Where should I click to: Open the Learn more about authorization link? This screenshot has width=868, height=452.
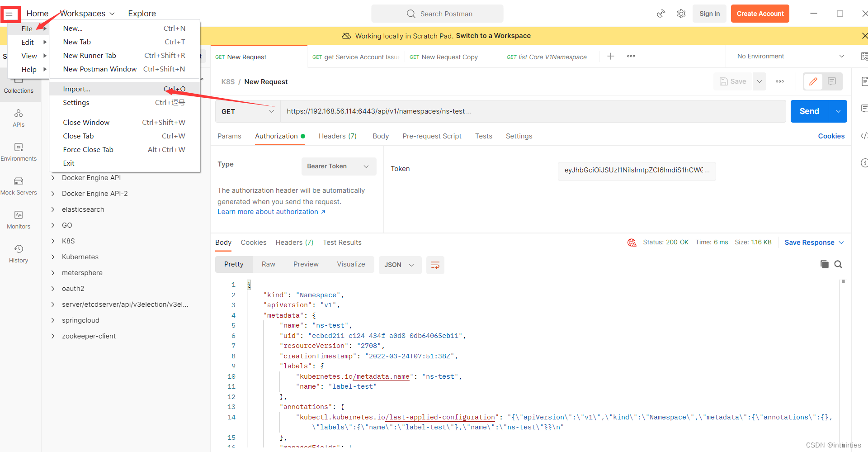(x=269, y=211)
